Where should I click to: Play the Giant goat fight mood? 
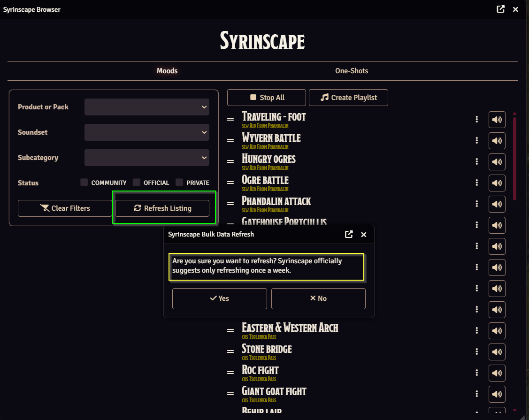(497, 394)
